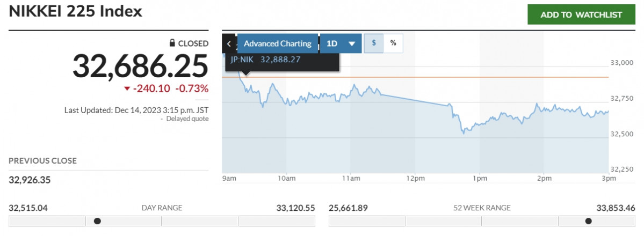Click the lock icon beside CLOSED
Screen dimensions: 644x236
(172, 43)
